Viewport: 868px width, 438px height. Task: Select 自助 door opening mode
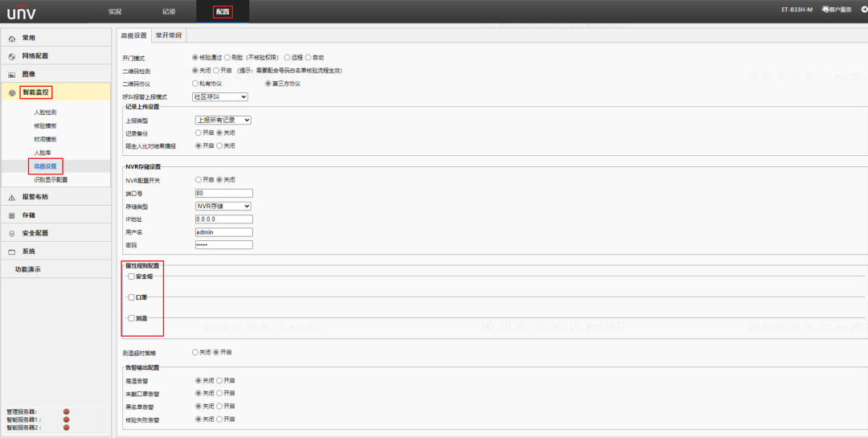tap(309, 58)
